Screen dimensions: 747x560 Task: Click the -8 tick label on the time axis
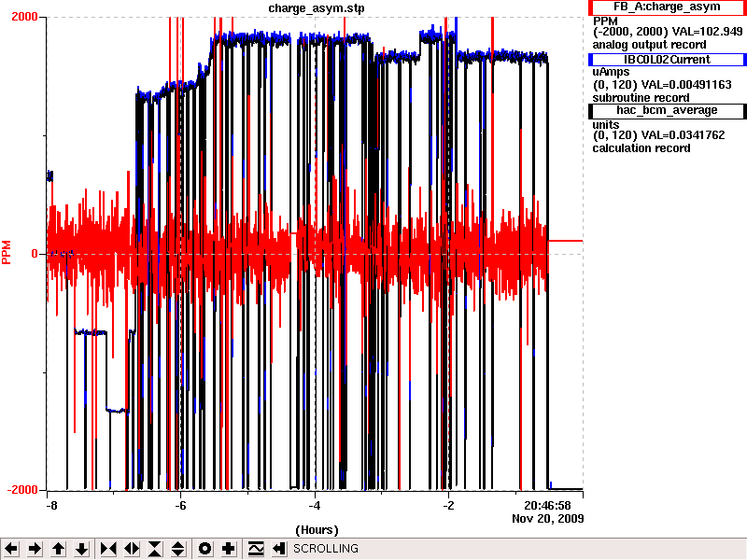(51, 506)
